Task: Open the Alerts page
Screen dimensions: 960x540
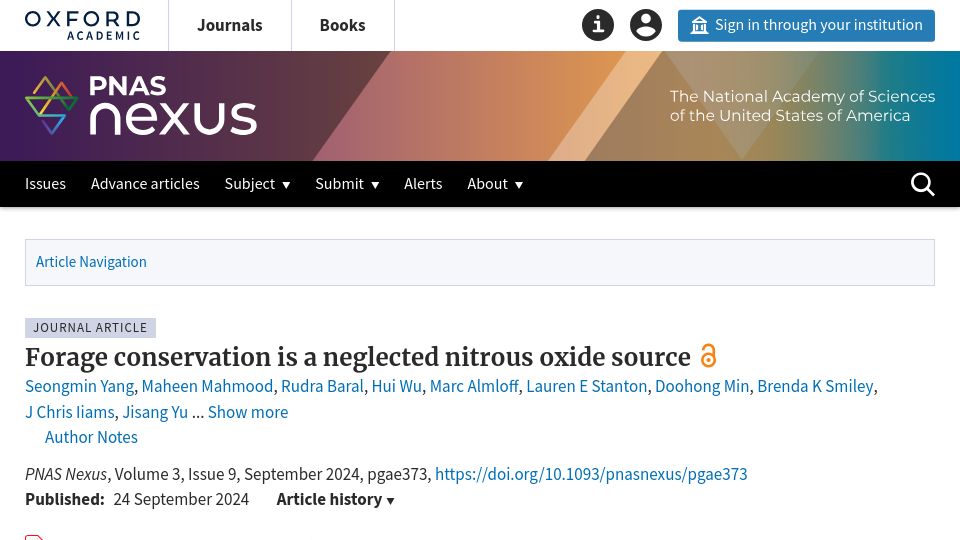Action: click(x=423, y=184)
